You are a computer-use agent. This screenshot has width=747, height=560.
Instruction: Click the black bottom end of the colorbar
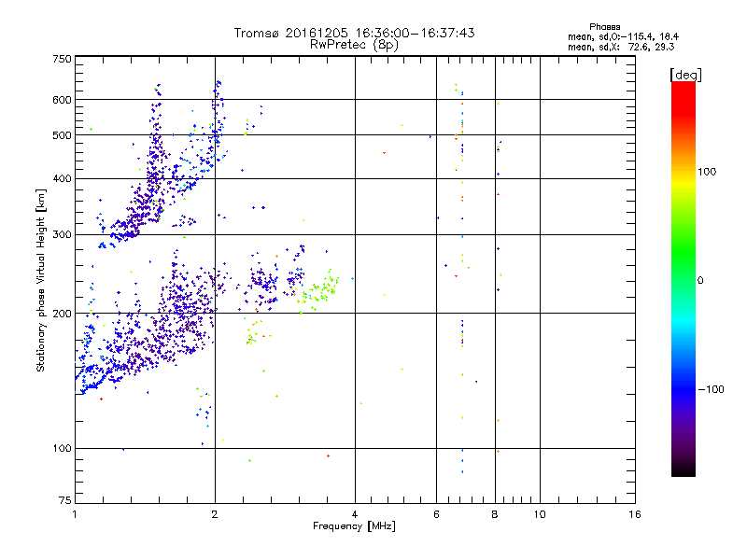pyautogui.click(x=684, y=469)
